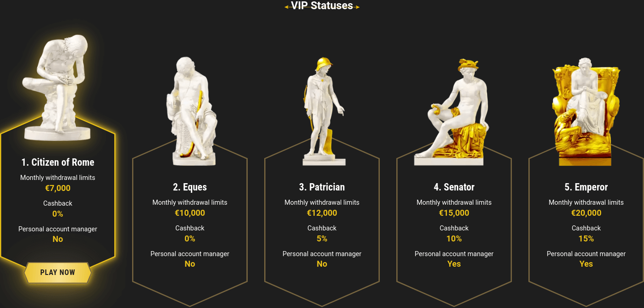The height and width of the screenshot is (308, 644).
Task: Click the 15% cashback value for Emperor
Action: (586, 239)
